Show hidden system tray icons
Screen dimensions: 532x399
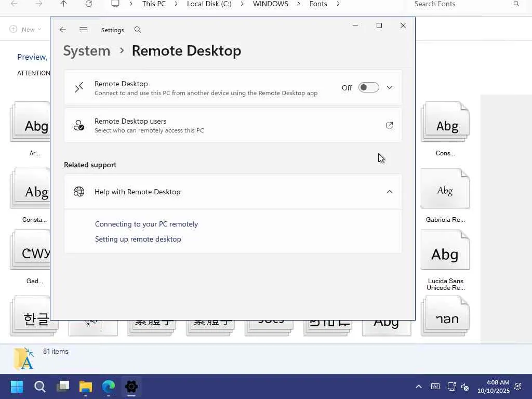(419, 387)
